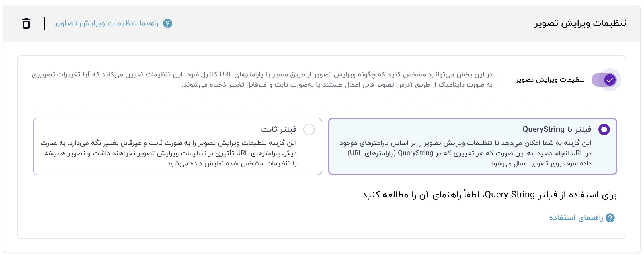Click the vertical divider beside toggle label
Image resolution: width=644 pixels, height=255 pixels.
point(502,80)
